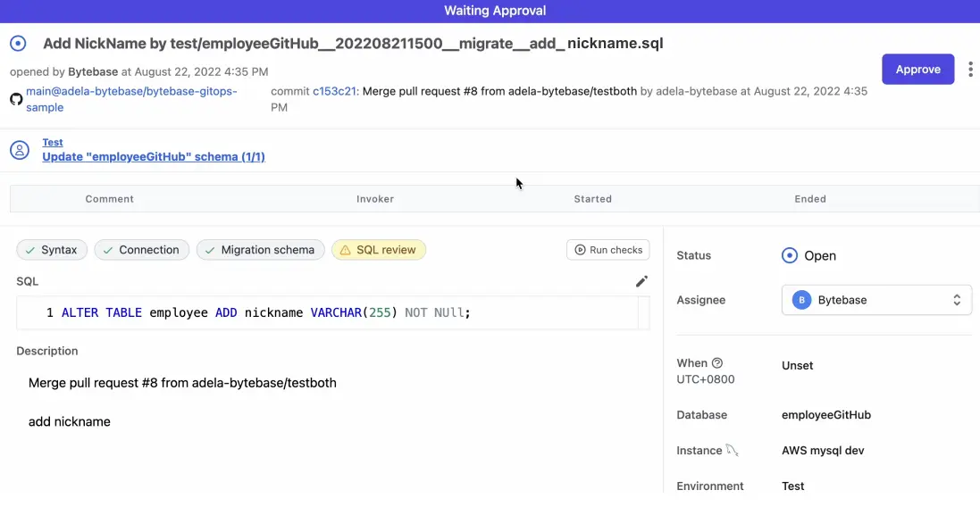Viewport: 980px width, 507px height.
Task: Click the Migration schema check badge
Action: pyautogui.click(x=261, y=250)
